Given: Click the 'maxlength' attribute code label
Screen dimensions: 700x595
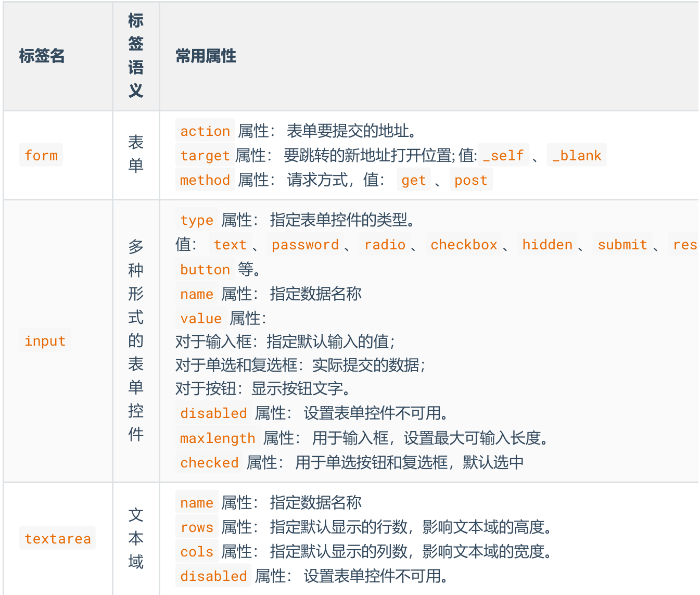Looking at the screenshot, I should [x=218, y=438].
